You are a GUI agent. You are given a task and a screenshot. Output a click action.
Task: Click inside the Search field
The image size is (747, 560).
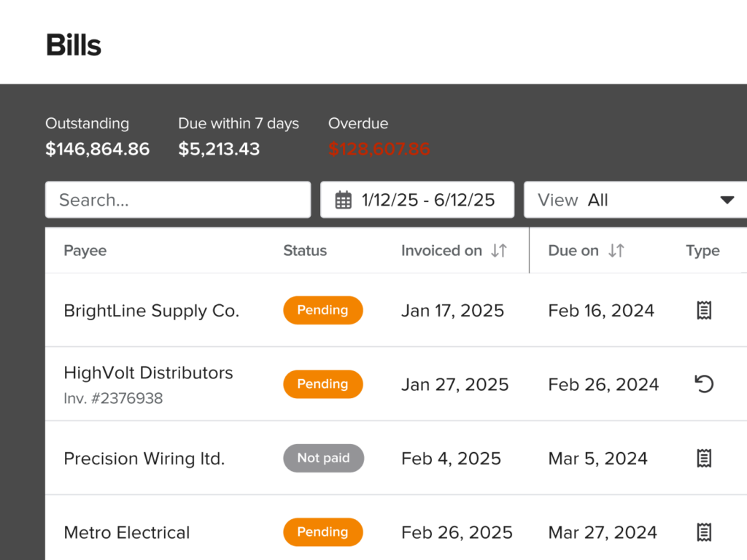pos(178,199)
